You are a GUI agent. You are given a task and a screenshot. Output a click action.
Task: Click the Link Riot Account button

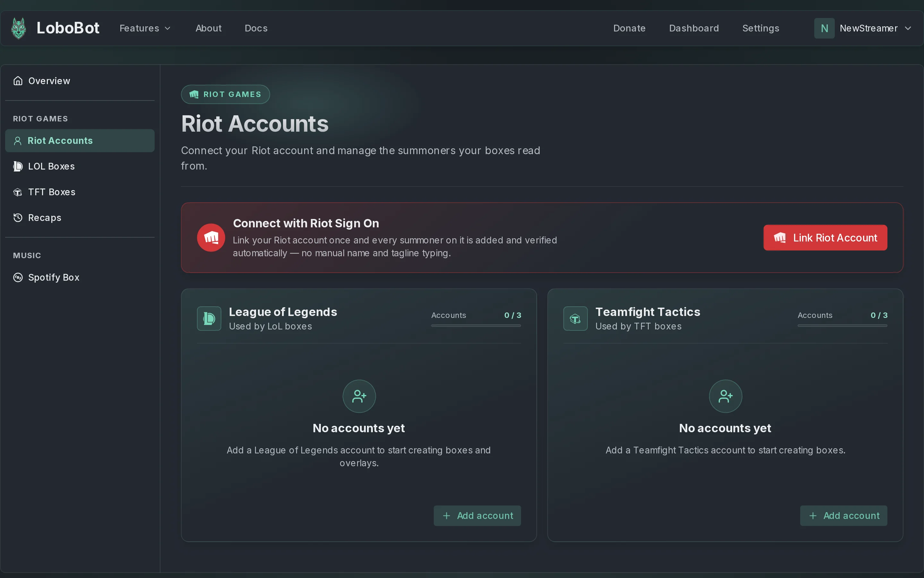click(825, 238)
